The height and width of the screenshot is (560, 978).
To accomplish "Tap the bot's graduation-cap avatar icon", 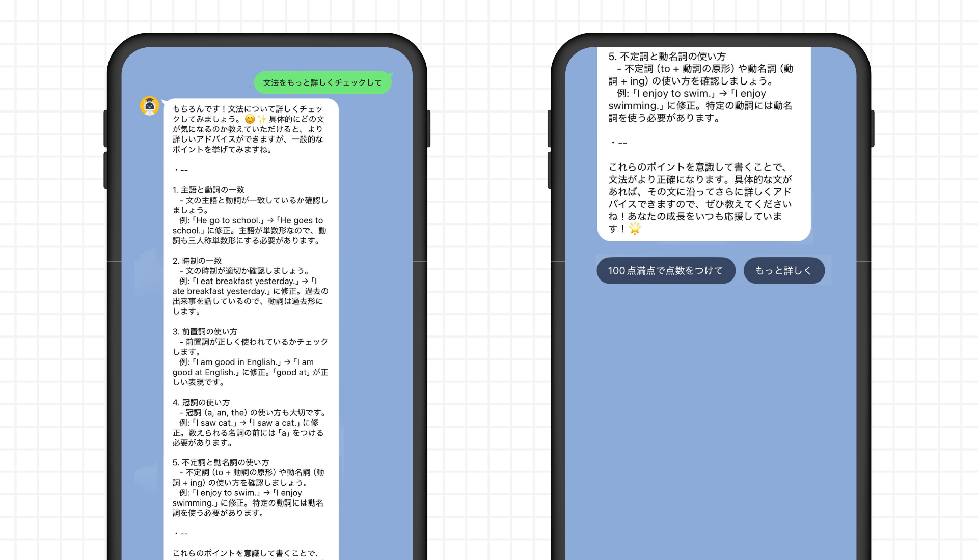I will (x=149, y=105).
